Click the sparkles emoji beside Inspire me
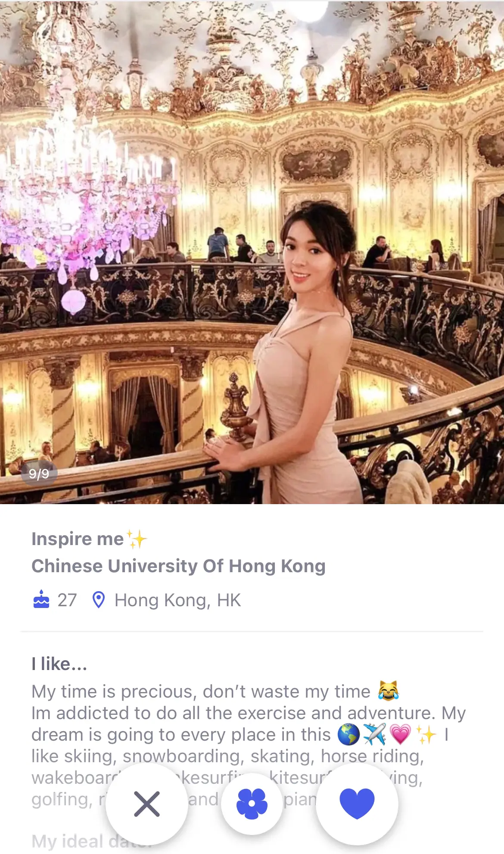 click(x=137, y=539)
